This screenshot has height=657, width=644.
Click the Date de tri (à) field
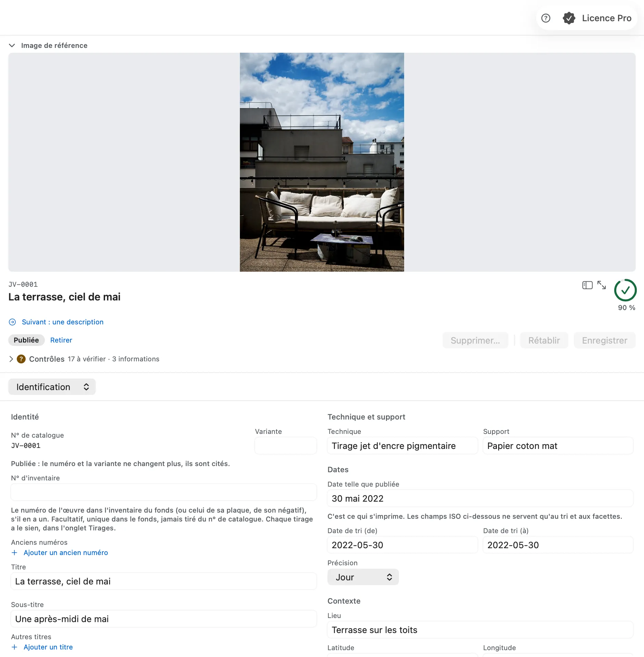click(558, 545)
